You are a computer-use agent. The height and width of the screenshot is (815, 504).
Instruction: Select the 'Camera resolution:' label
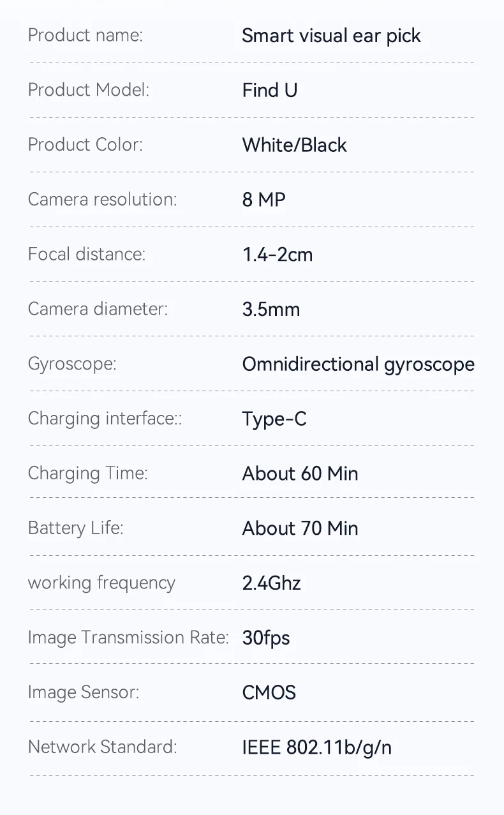(102, 199)
